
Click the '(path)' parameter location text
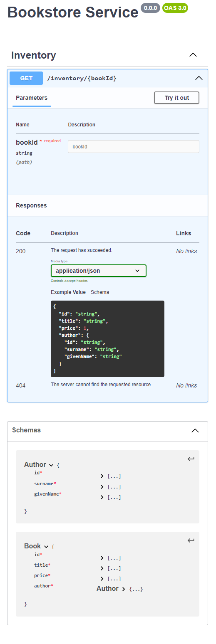click(x=24, y=162)
